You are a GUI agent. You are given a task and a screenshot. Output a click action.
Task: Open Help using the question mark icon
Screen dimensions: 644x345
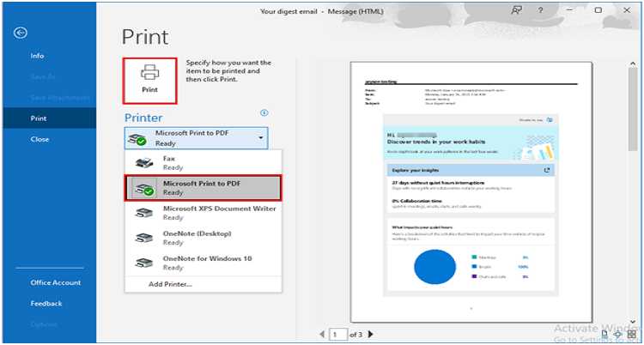540,11
